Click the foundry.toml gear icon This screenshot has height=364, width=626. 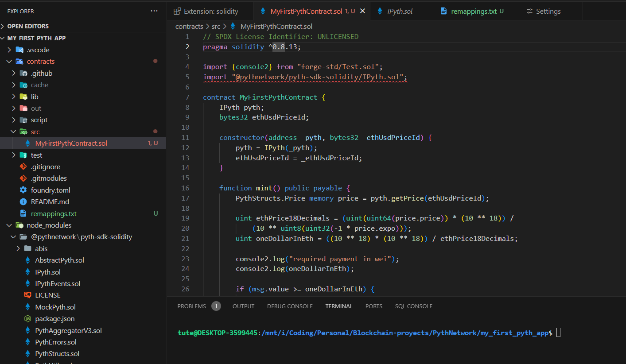pyautogui.click(x=23, y=190)
